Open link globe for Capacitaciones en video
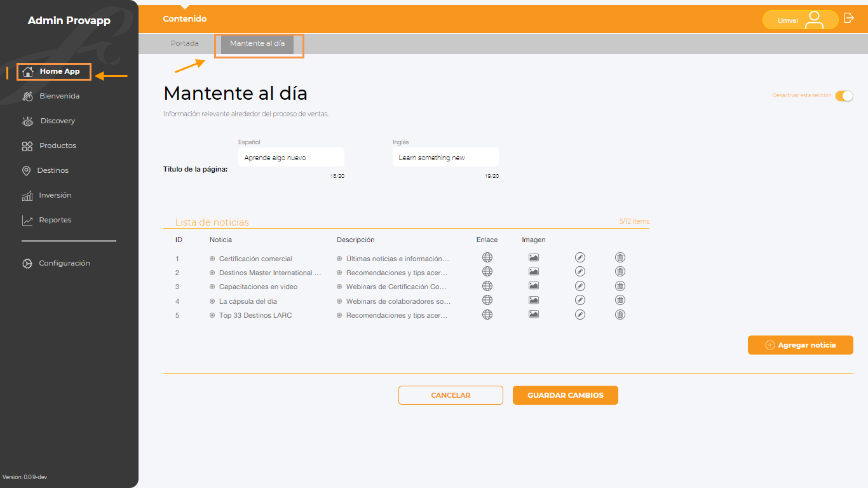This screenshot has width=868, height=488. coord(487,286)
